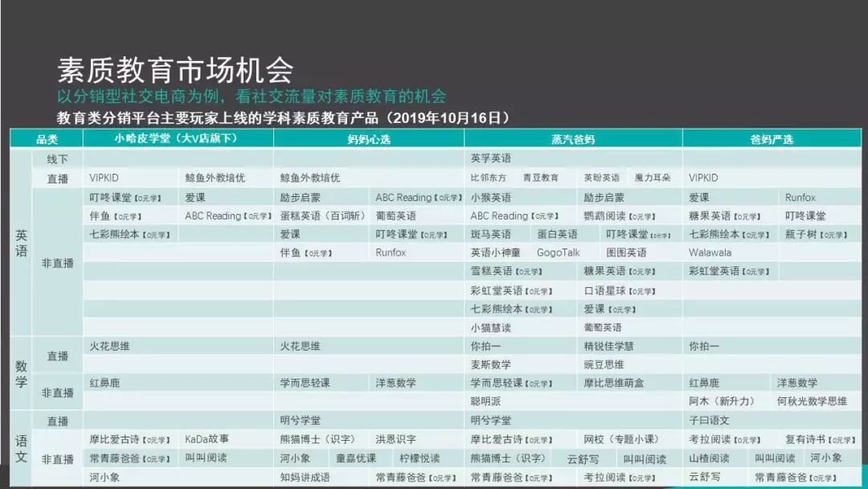
Task: Click 红鼻鹿 in the 小哈皮学堂 column
Action: click(104, 383)
